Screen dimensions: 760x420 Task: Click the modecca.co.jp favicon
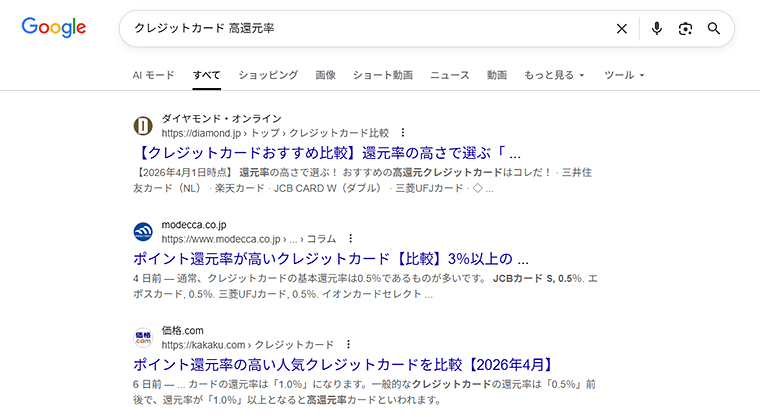[x=143, y=232]
